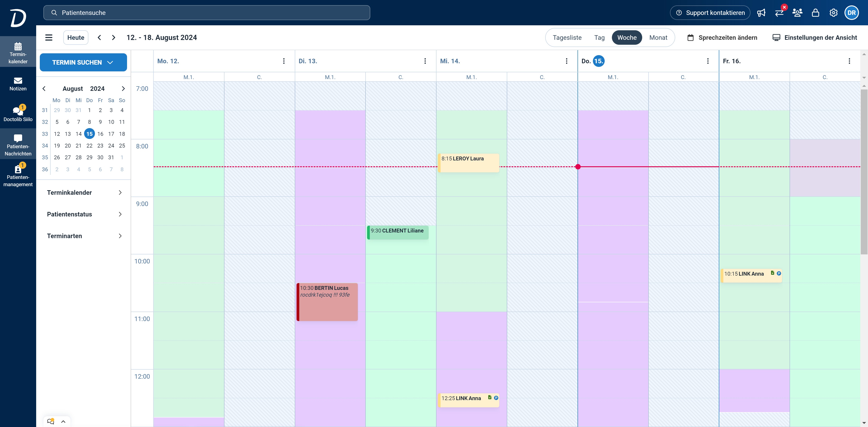This screenshot has height=427, width=868.
Task: Click the sync arrows icon with red badge
Action: pos(779,13)
